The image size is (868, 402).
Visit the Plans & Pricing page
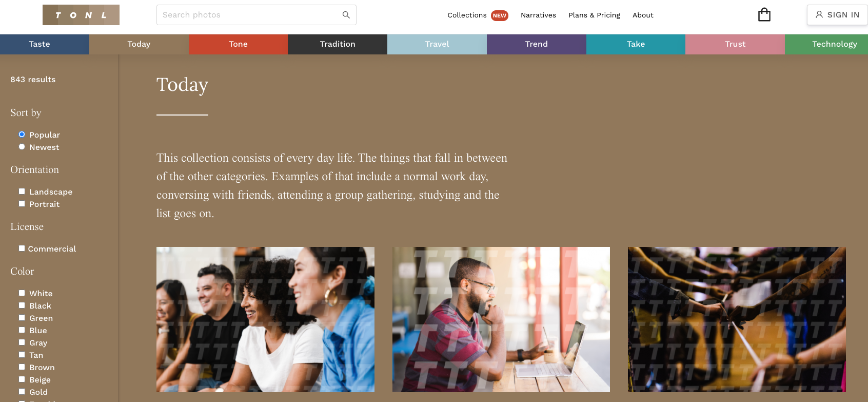594,15
